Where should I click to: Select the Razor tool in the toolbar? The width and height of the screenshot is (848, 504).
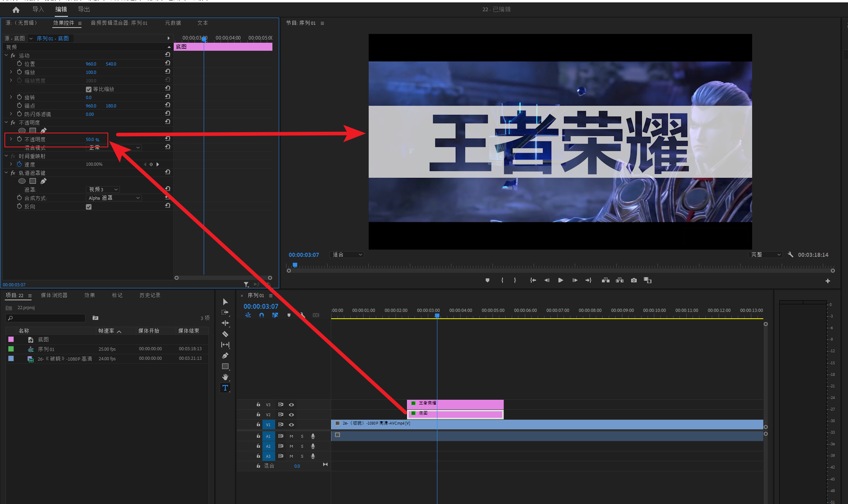coord(225,334)
